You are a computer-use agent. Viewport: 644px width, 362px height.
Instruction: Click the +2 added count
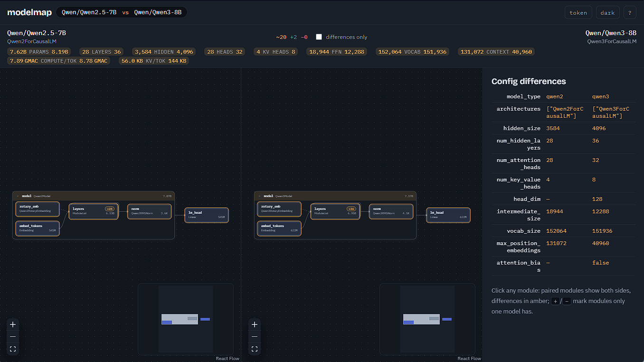[x=294, y=37]
